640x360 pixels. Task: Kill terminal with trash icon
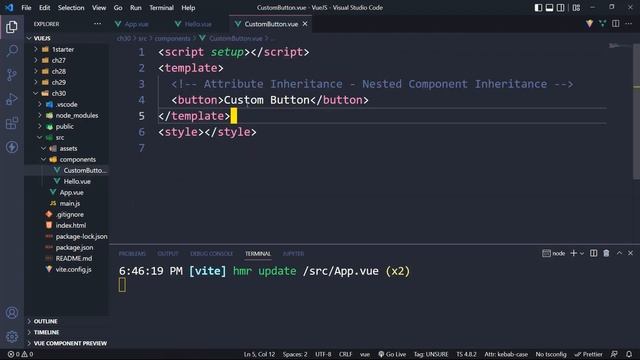coord(606,253)
